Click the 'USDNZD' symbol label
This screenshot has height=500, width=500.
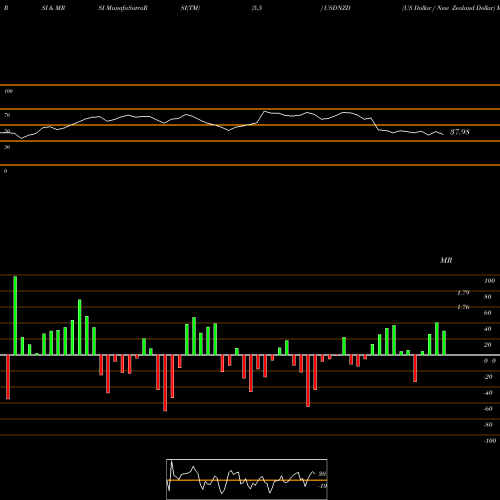tap(337, 8)
